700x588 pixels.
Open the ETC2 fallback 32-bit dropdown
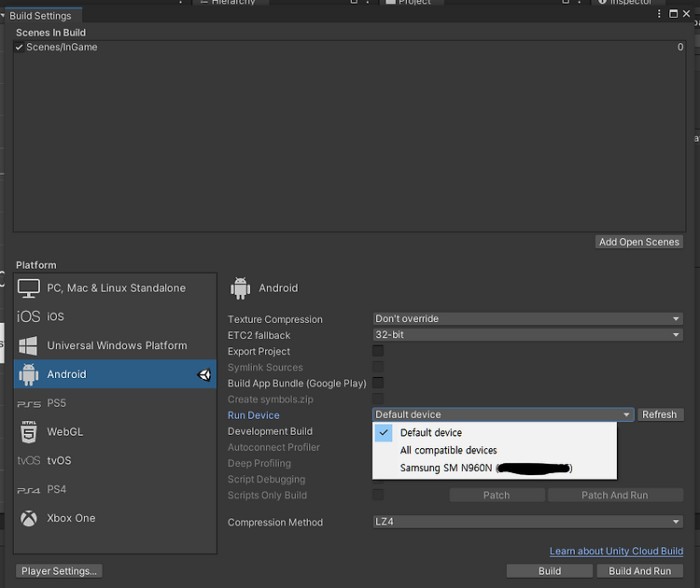point(527,335)
